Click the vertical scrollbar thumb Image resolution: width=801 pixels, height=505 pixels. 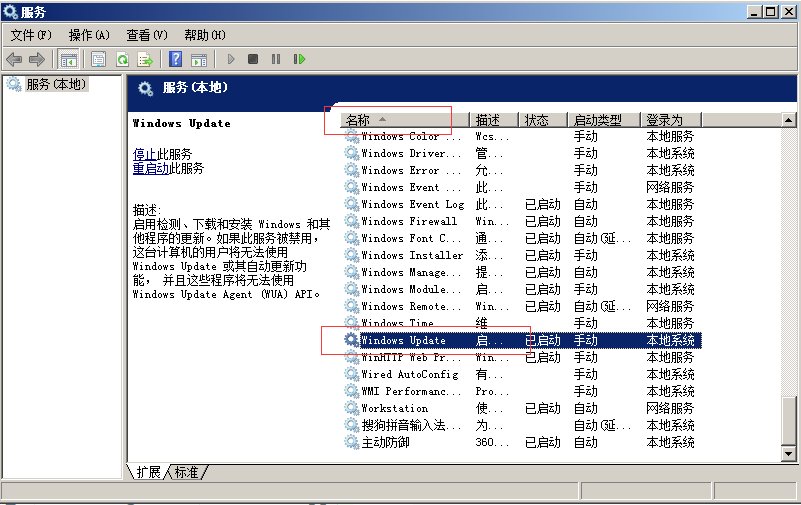point(788,421)
